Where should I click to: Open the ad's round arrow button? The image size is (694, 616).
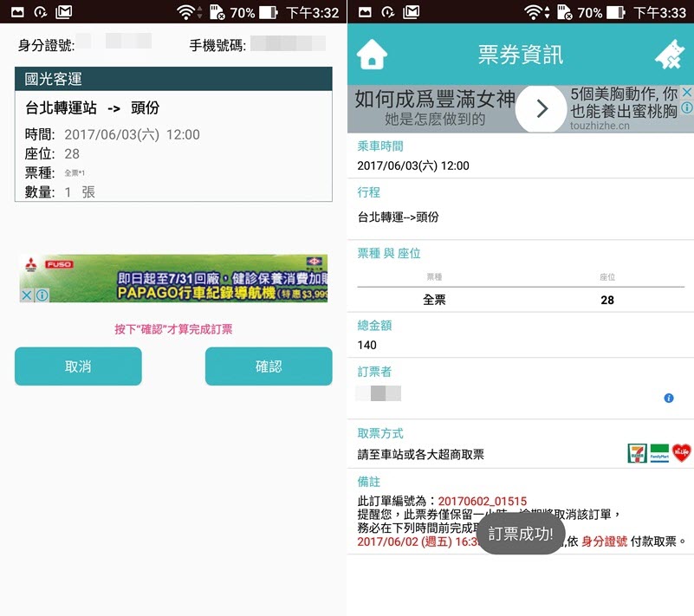[x=542, y=108]
